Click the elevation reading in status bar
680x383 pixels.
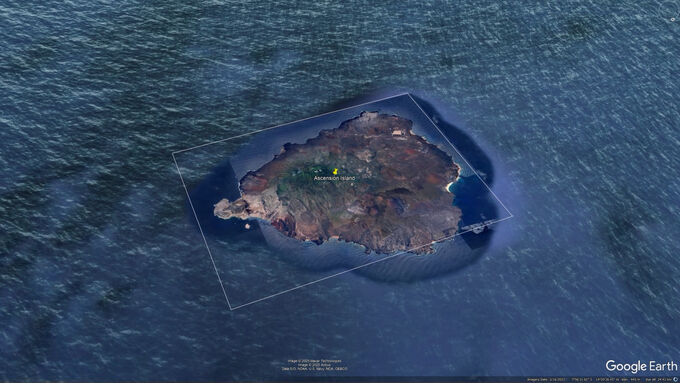[631, 380]
